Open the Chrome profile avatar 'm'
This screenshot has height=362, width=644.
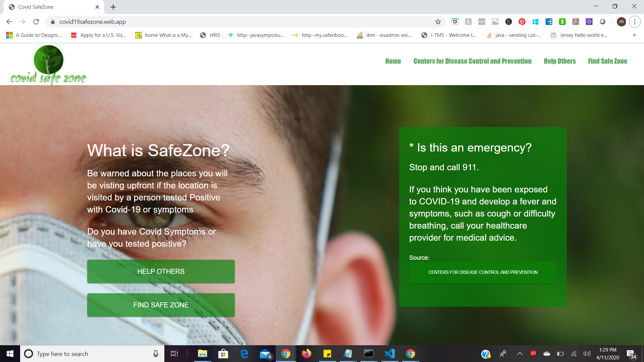[x=621, y=22]
